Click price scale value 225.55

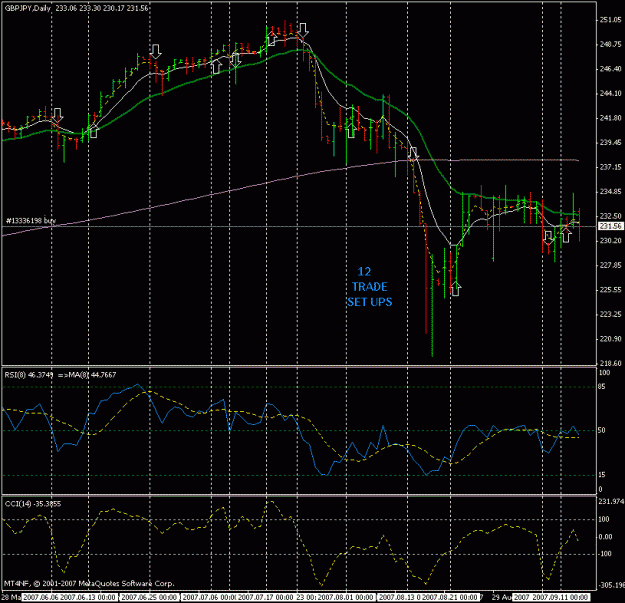(x=610, y=290)
